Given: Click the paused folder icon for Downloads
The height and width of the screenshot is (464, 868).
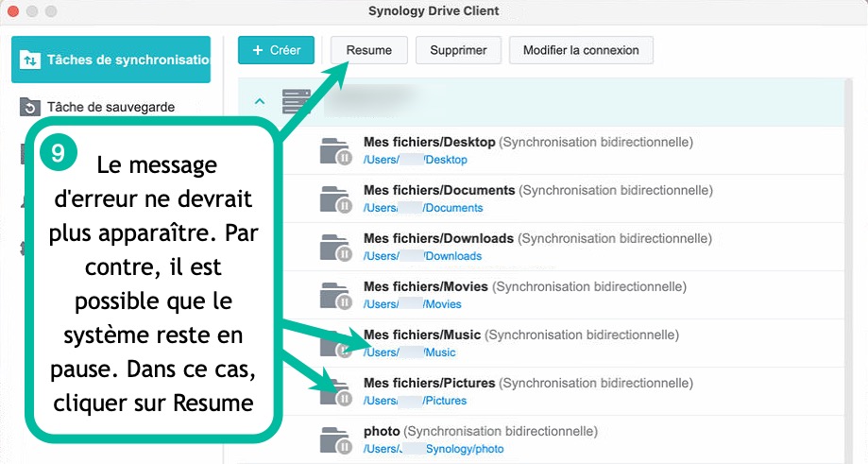Looking at the screenshot, I should coord(335,248).
